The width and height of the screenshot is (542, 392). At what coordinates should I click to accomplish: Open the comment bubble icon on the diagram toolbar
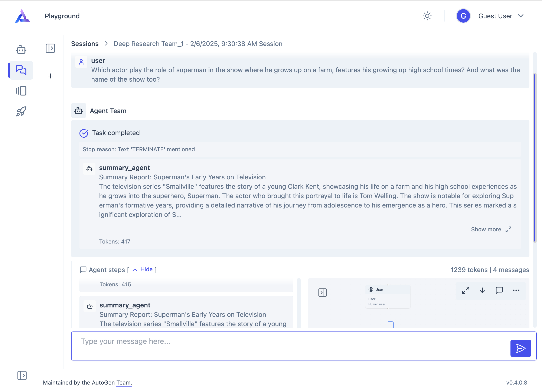[x=499, y=290]
